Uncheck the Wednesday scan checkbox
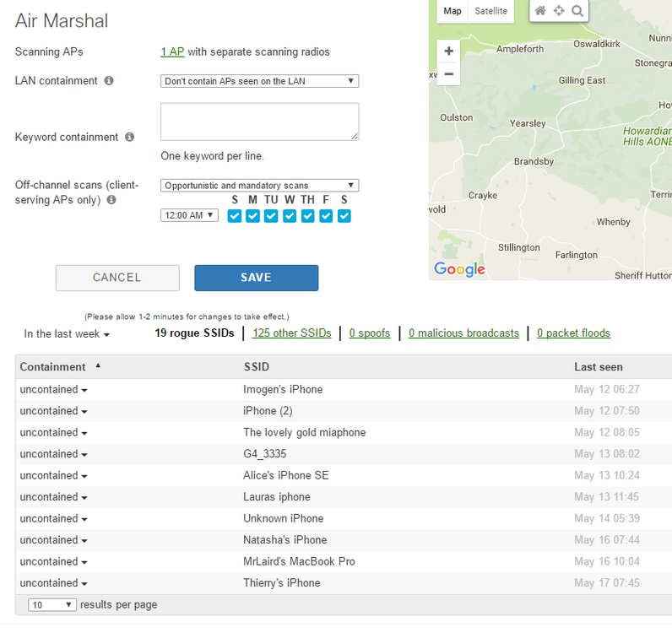 (x=290, y=216)
